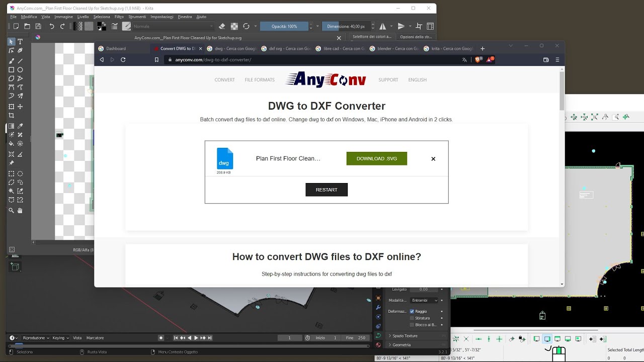Open FILE FORMATS link on AnyConv

pos(260,80)
